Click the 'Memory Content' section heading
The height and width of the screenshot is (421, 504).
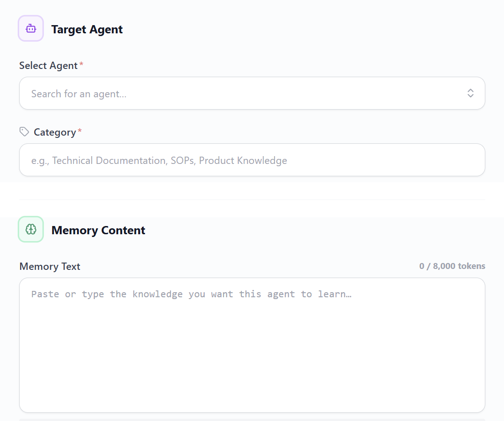[98, 231]
